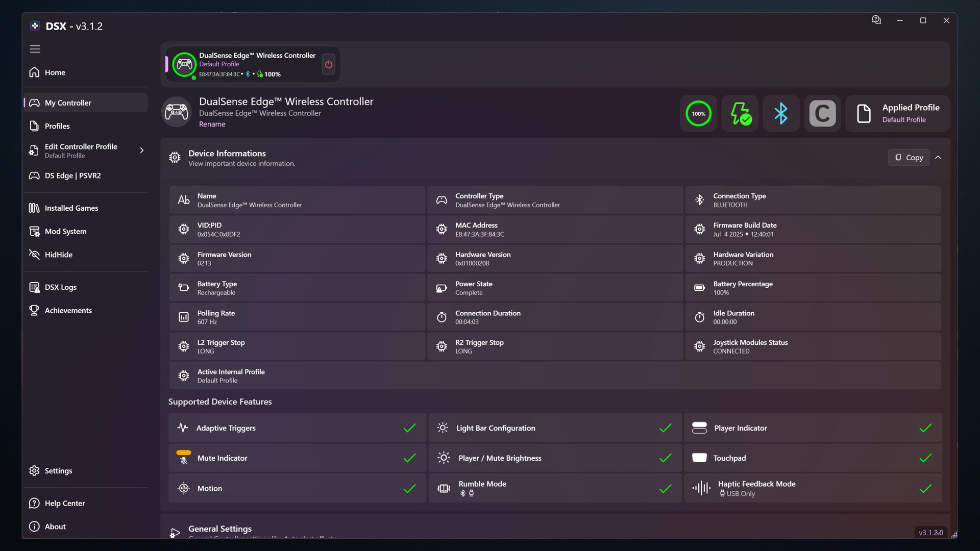This screenshot has width=980, height=551.
Task: Open Installed Games from the sidebar
Action: pos(71,208)
